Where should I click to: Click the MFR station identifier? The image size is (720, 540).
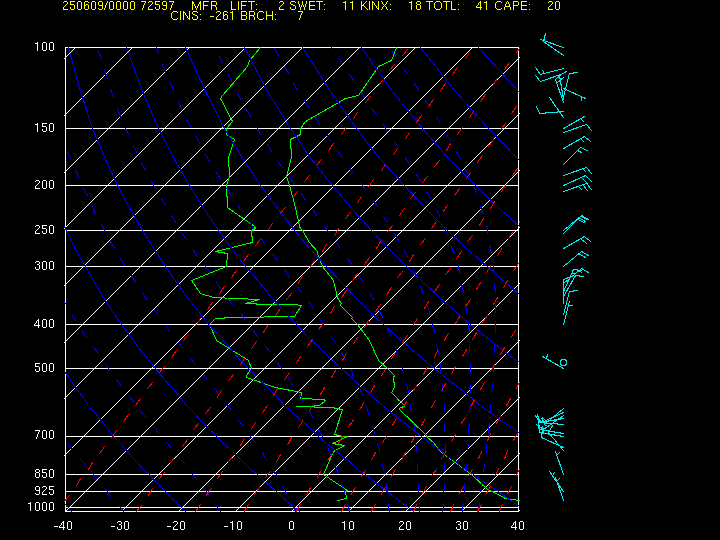click(x=204, y=6)
